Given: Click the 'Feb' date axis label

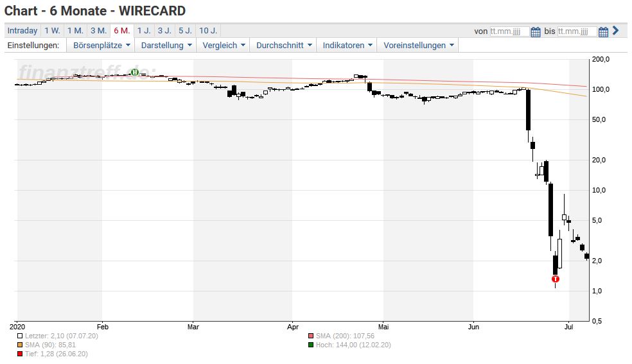Looking at the screenshot, I should pyautogui.click(x=103, y=327).
